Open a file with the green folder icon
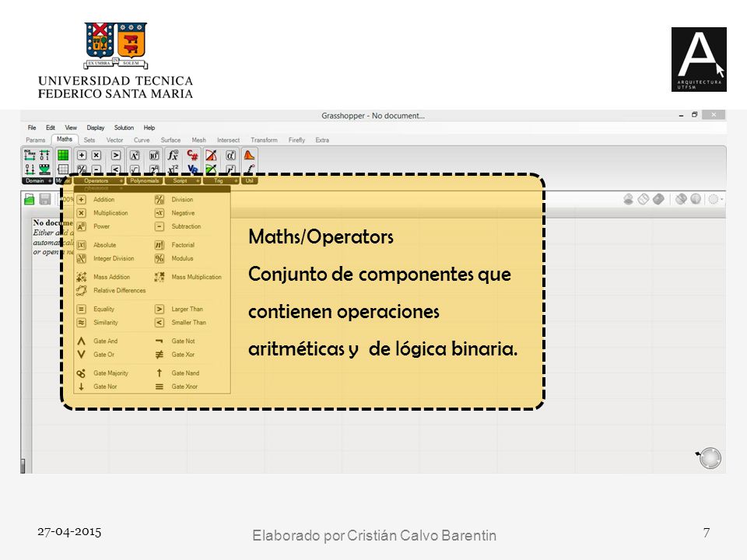The image size is (747, 560). pos(30,199)
